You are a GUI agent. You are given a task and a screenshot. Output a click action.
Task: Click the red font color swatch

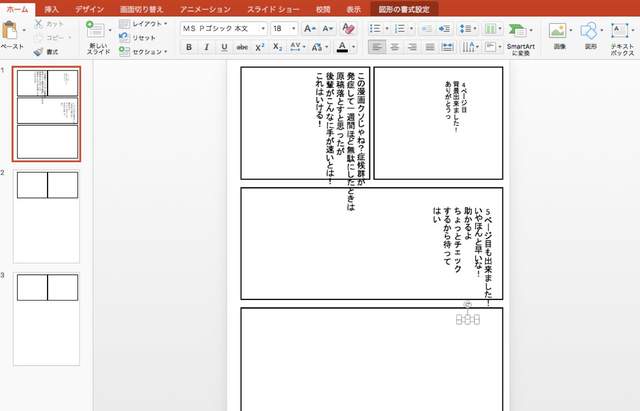coord(342,46)
